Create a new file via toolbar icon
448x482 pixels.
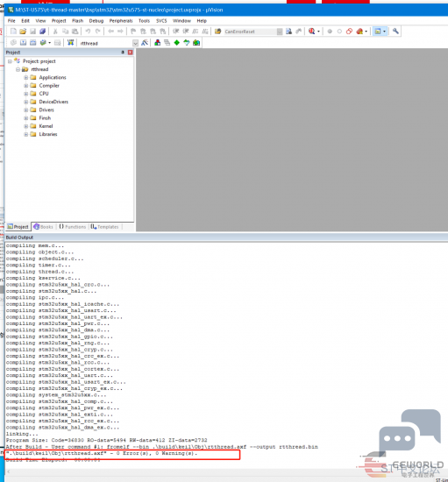tap(13, 32)
